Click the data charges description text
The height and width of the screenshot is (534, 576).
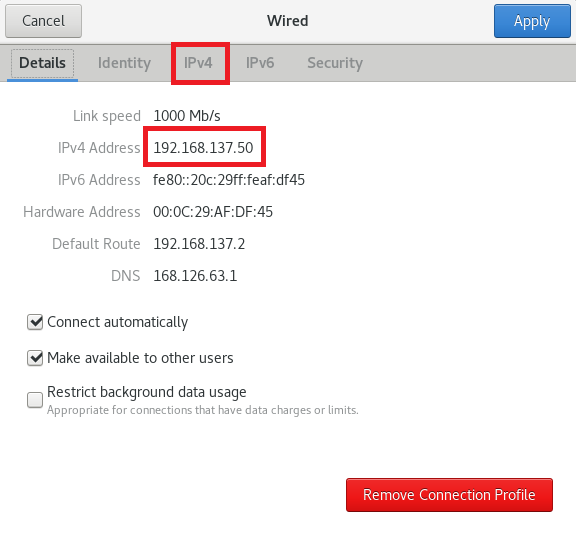point(203,410)
